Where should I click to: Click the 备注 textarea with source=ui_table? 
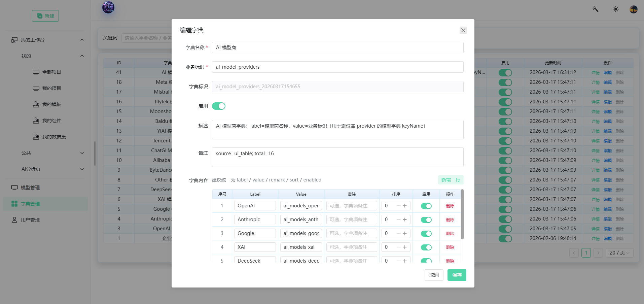tap(338, 157)
